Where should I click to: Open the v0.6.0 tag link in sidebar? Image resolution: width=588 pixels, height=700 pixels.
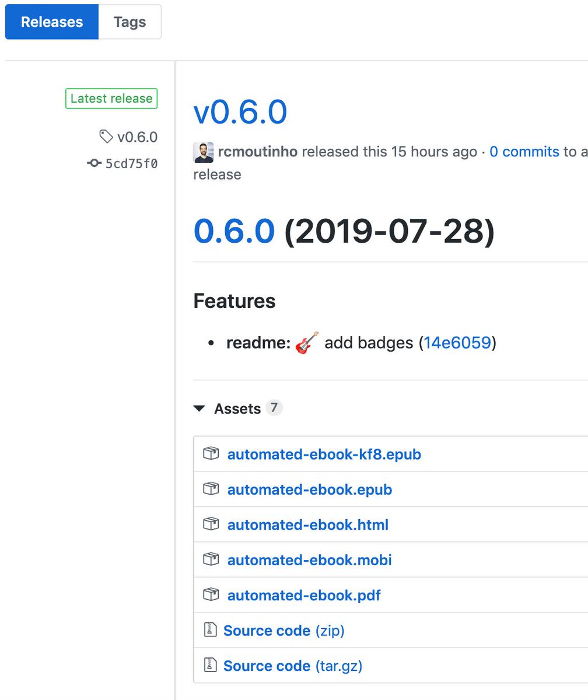(x=138, y=137)
